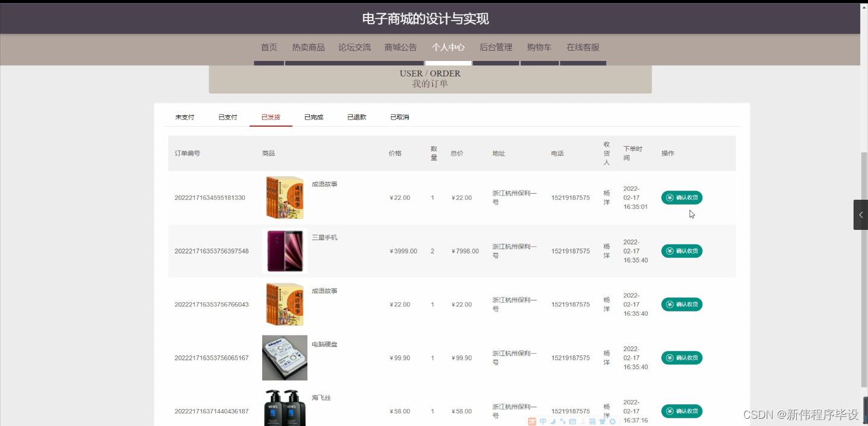Click the on-screen keyboard icon in input toolbar
The width and height of the screenshot is (868, 426).
[573, 421]
